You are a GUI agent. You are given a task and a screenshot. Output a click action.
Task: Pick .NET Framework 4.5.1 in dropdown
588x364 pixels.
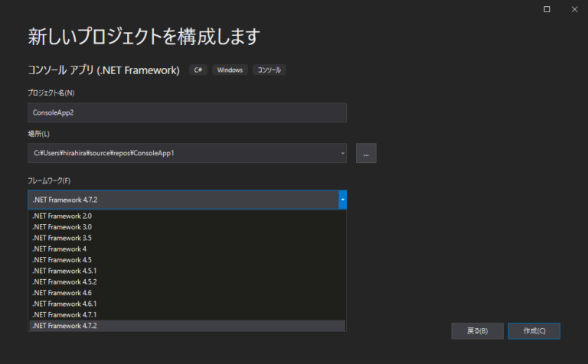(x=187, y=271)
